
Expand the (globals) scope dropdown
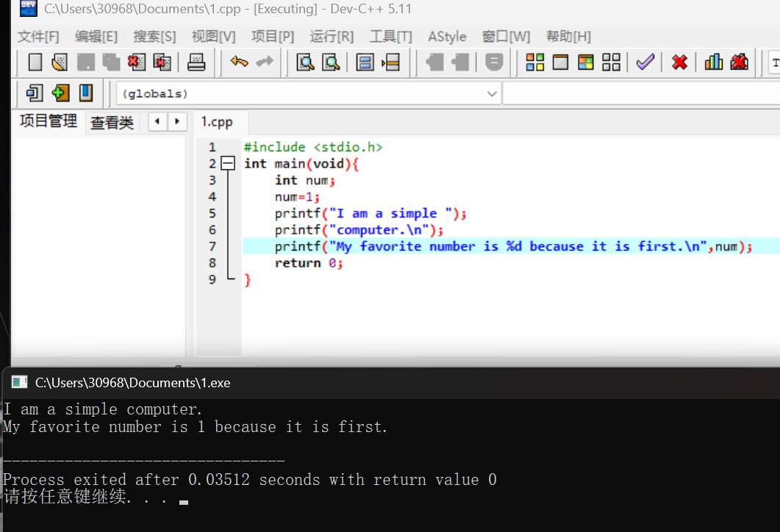pyautogui.click(x=492, y=93)
